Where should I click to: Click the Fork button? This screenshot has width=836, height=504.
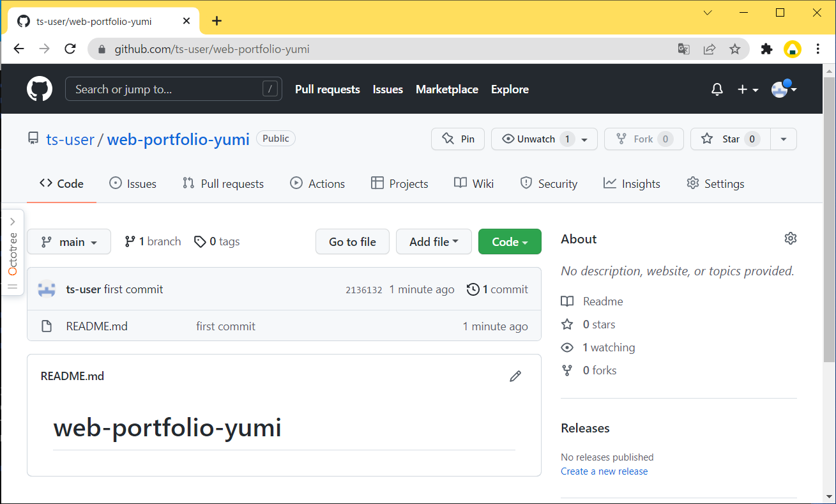tap(644, 139)
